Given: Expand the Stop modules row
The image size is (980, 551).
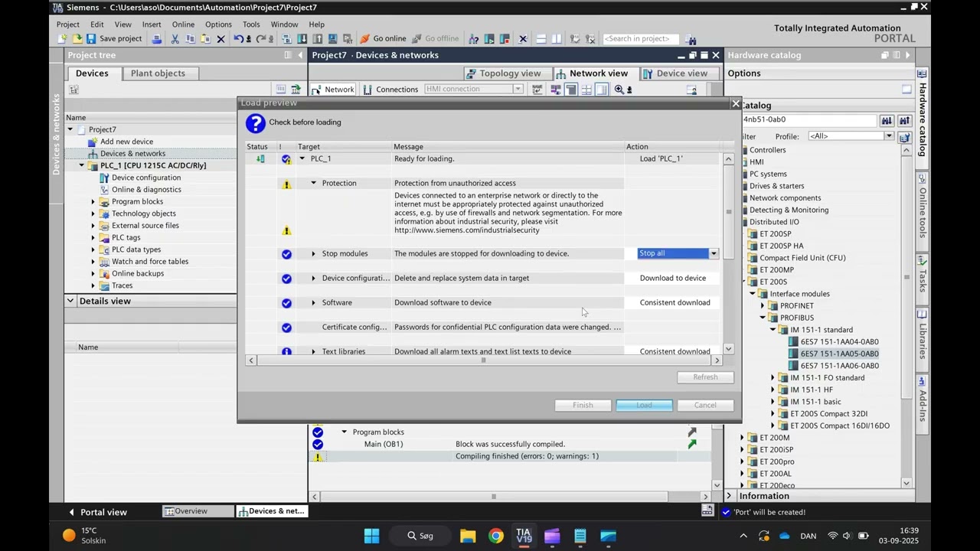Looking at the screenshot, I should (313, 253).
